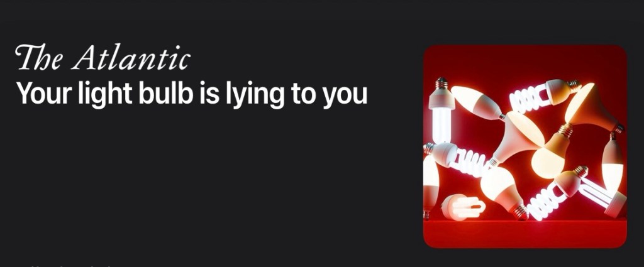The width and height of the screenshot is (644, 267).
Task: Click the candle-shaped bulb at thumbnail's right edge
Action: click(x=613, y=163)
